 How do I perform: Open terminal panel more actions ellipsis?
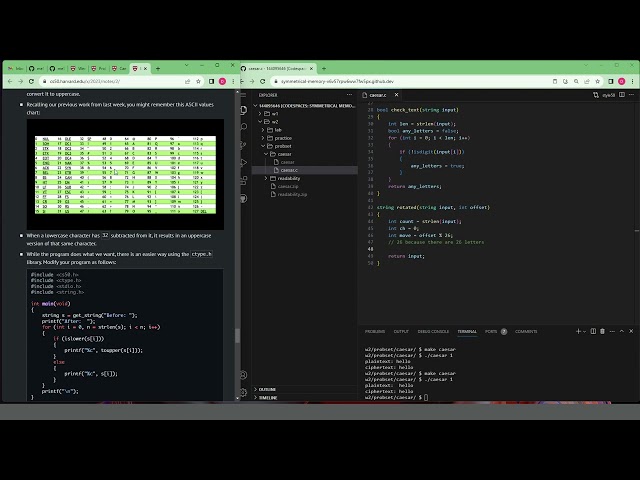(x=612, y=331)
